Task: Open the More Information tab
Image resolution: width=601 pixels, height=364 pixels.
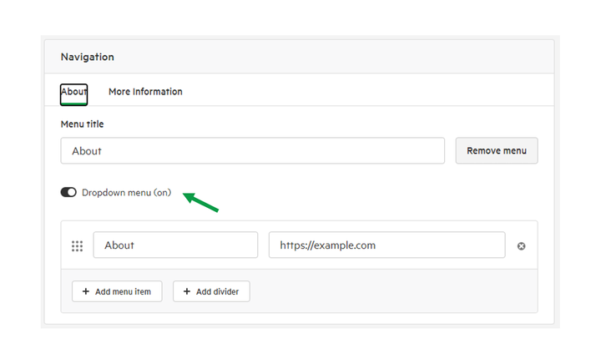Action: click(x=145, y=92)
